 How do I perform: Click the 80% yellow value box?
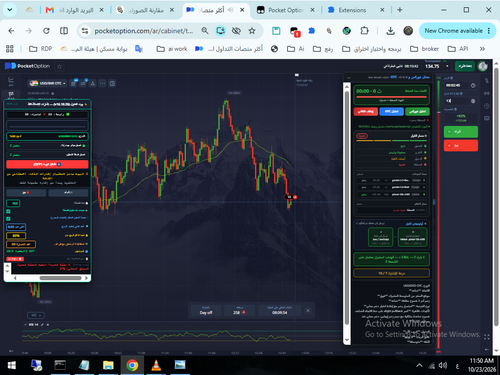[16, 235]
